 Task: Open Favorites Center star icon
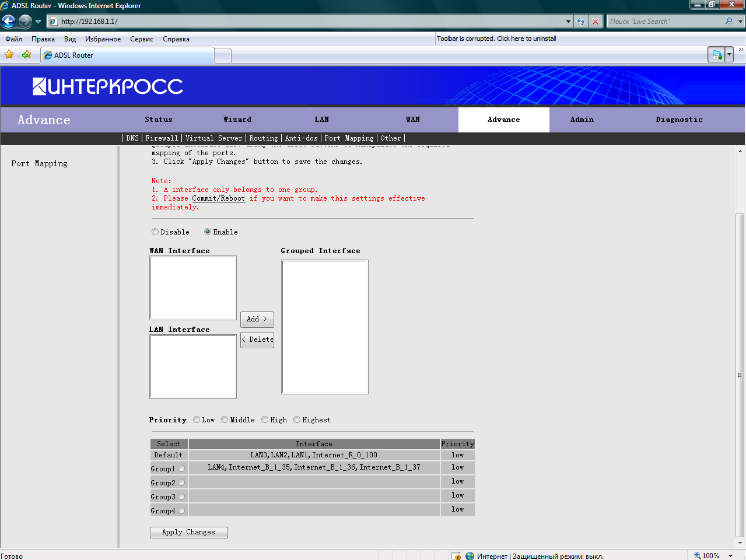pos(9,55)
